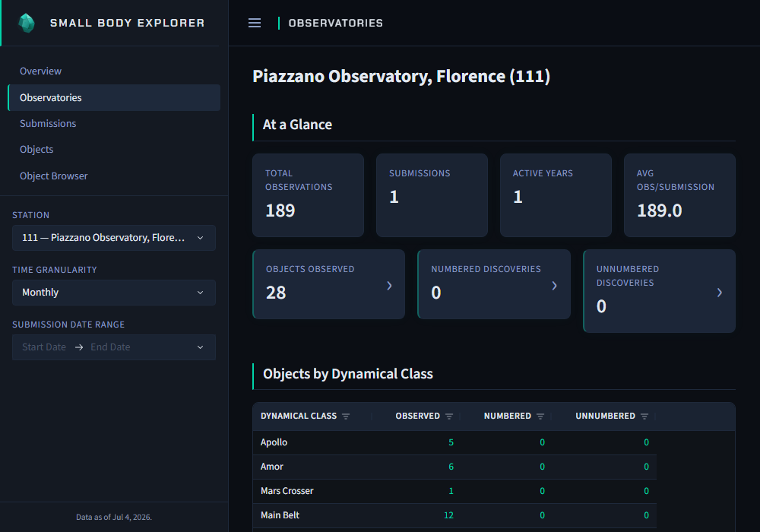Image resolution: width=760 pixels, height=532 pixels.
Task: Click the Active Years card
Action: point(556,195)
